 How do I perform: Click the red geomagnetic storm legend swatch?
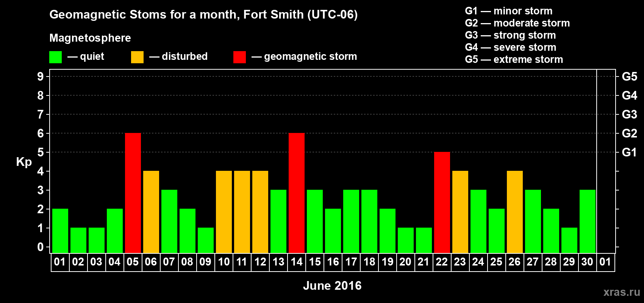pyautogui.click(x=239, y=57)
